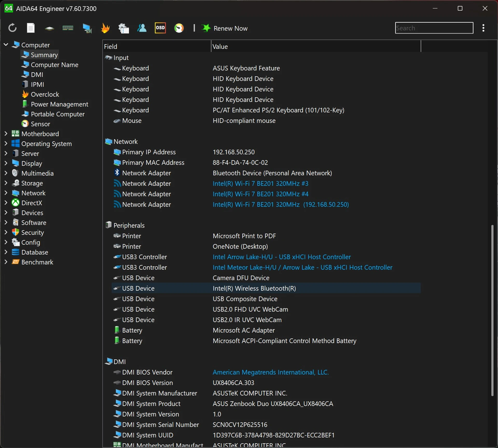This screenshot has width=498, height=448.
Task: Click the motherboard chip toolbar icon
Action: click(49, 28)
